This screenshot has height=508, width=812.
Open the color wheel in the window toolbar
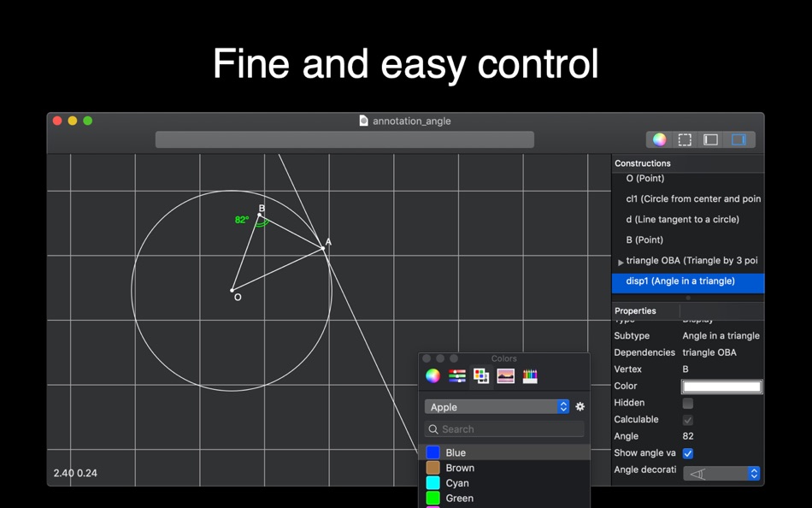coord(659,139)
